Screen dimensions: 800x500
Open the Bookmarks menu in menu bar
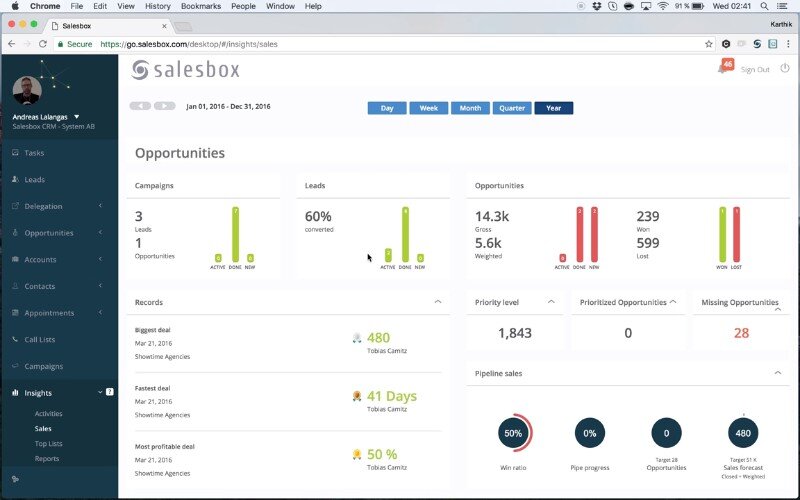click(x=203, y=6)
